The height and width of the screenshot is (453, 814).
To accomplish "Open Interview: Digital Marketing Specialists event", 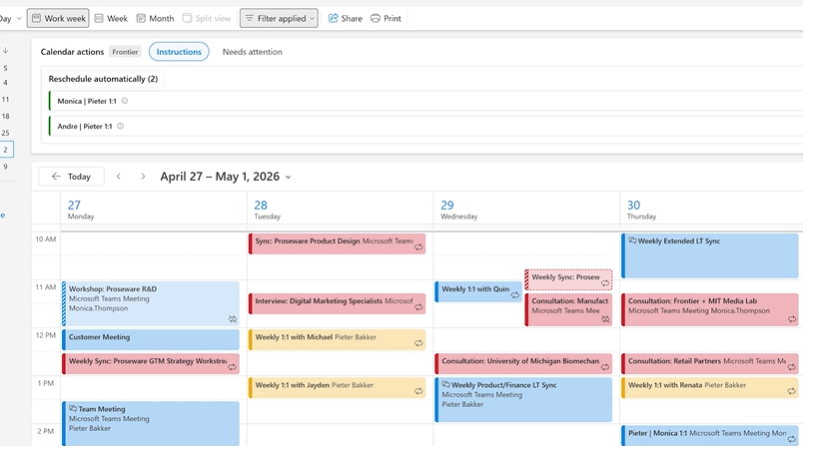I will tap(337, 304).
